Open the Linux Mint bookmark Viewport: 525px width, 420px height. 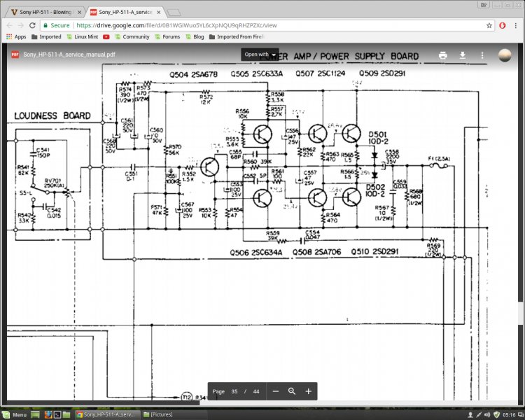pyautogui.click(x=83, y=36)
